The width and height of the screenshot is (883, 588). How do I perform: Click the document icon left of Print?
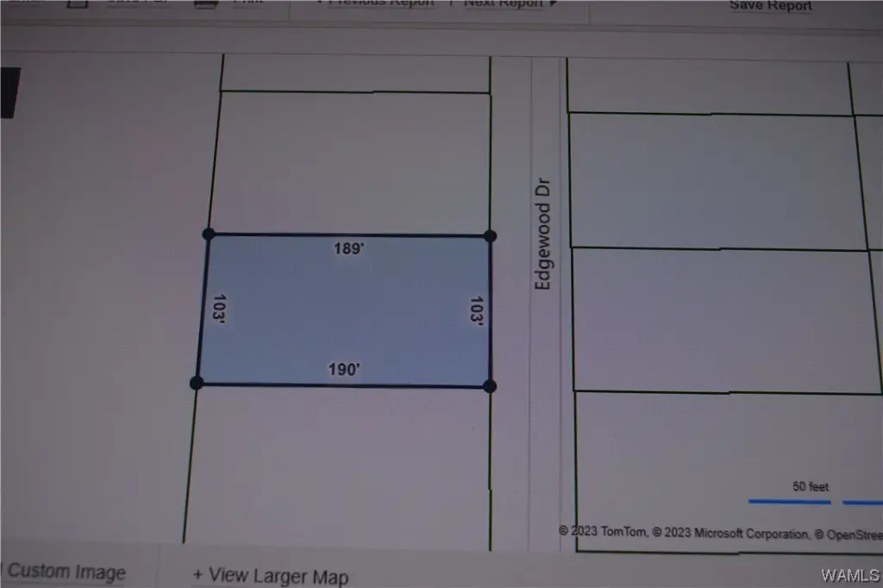[77, 3]
